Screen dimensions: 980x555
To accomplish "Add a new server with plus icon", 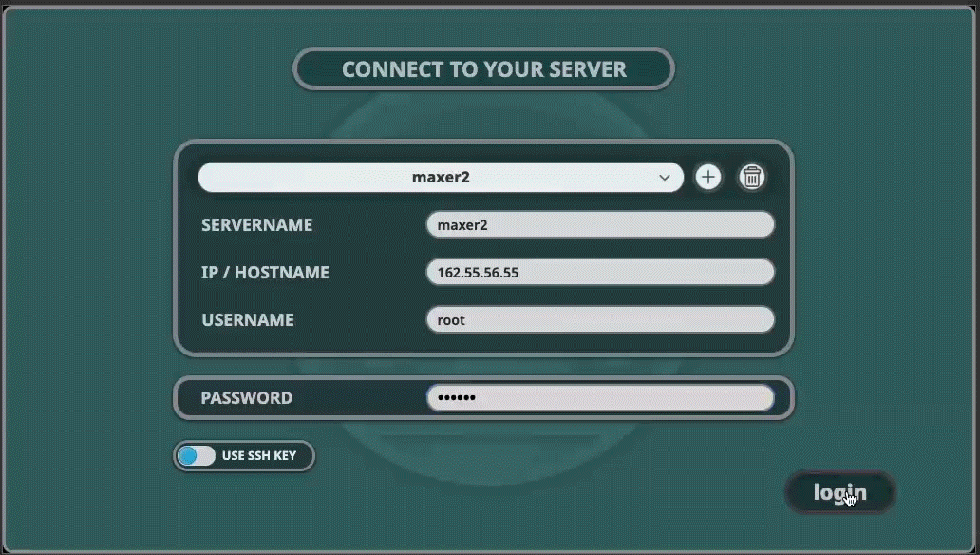I will (707, 177).
